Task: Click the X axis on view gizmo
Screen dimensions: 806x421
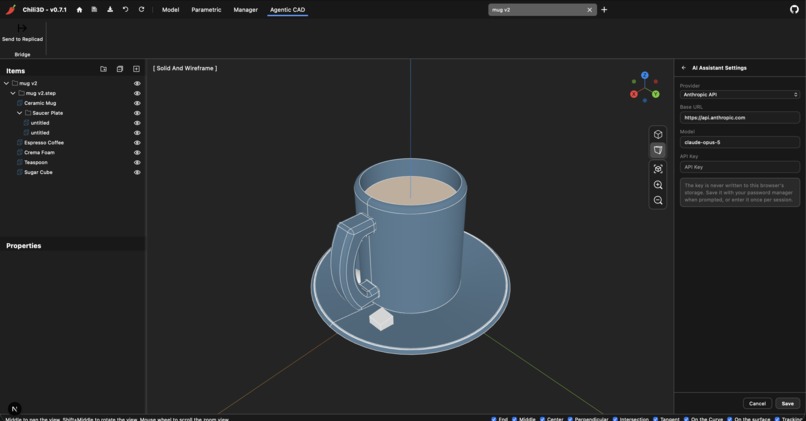Action: [634, 94]
